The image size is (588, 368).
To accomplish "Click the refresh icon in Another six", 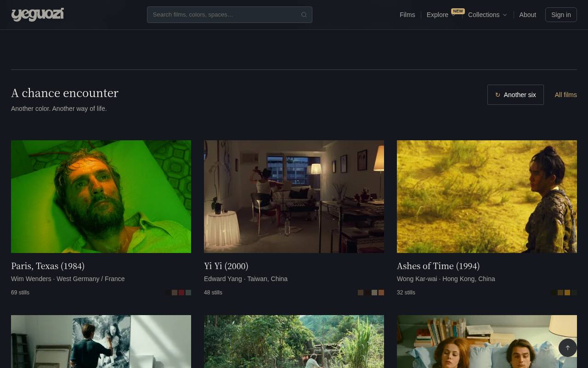I will point(498,95).
